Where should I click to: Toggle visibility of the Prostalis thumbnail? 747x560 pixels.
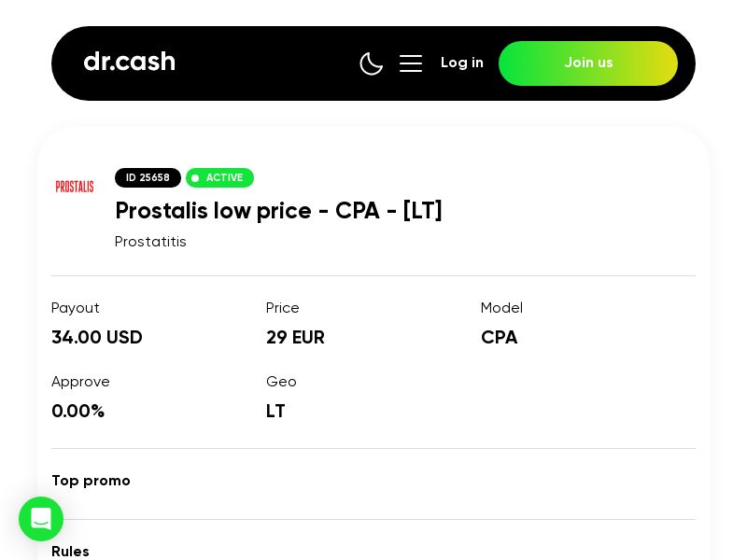(75, 187)
